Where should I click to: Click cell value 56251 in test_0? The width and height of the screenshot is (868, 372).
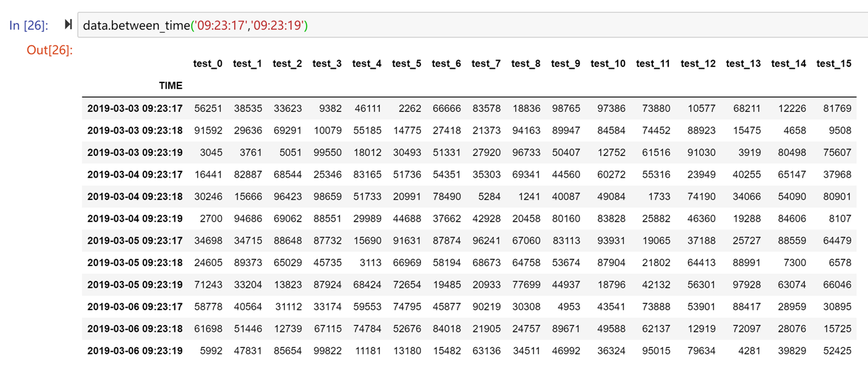pyautogui.click(x=208, y=108)
